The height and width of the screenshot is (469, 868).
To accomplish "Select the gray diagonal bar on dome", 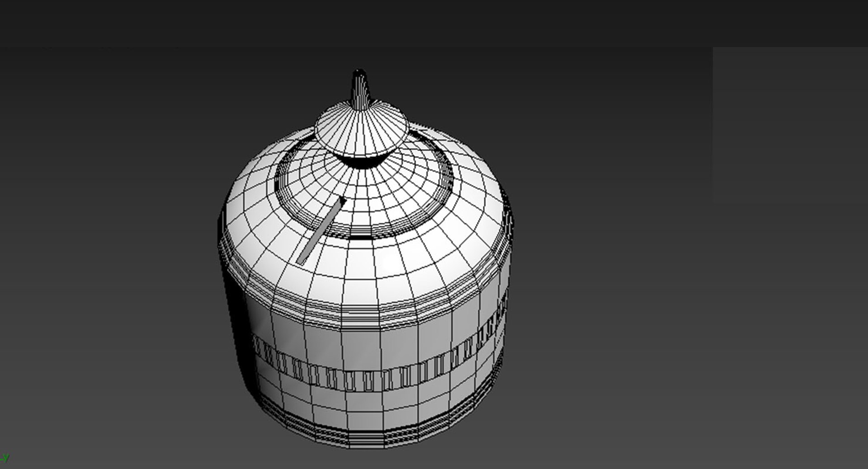I will (x=321, y=230).
